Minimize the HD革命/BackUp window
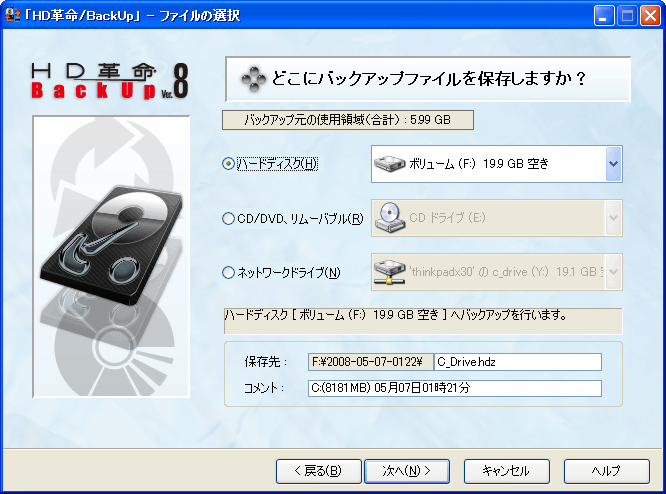 [604, 16]
